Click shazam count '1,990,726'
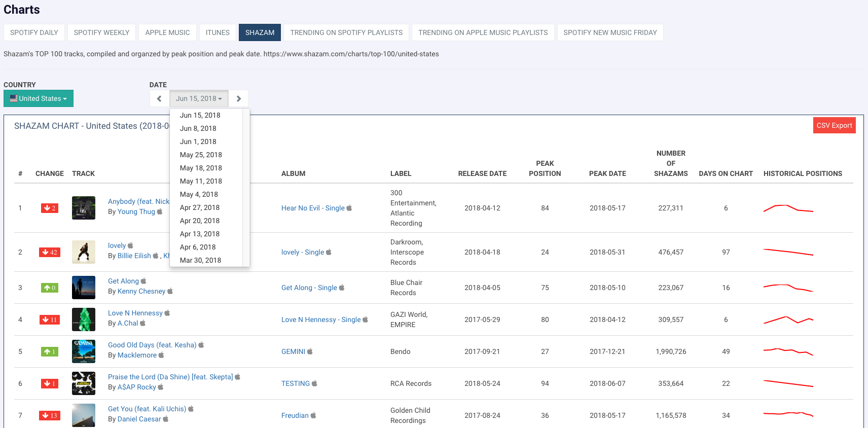The width and height of the screenshot is (868, 428). [x=671, y=351]
